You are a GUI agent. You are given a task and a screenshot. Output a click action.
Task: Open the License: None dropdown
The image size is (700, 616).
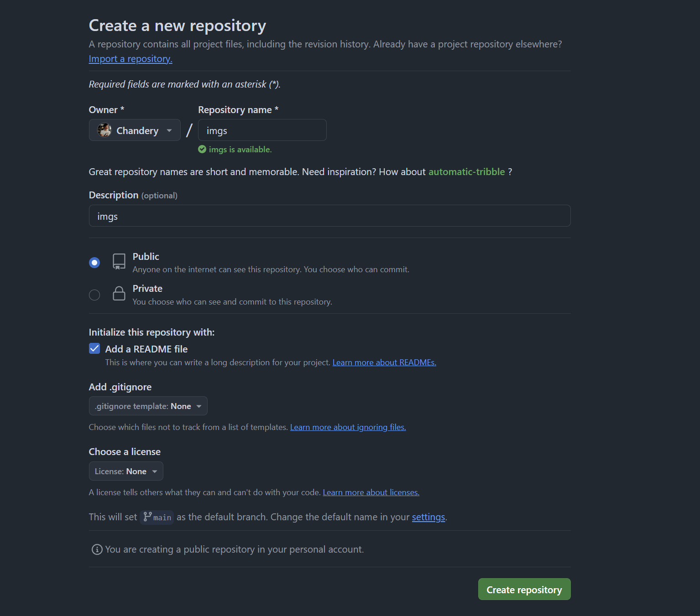(126, 471)
